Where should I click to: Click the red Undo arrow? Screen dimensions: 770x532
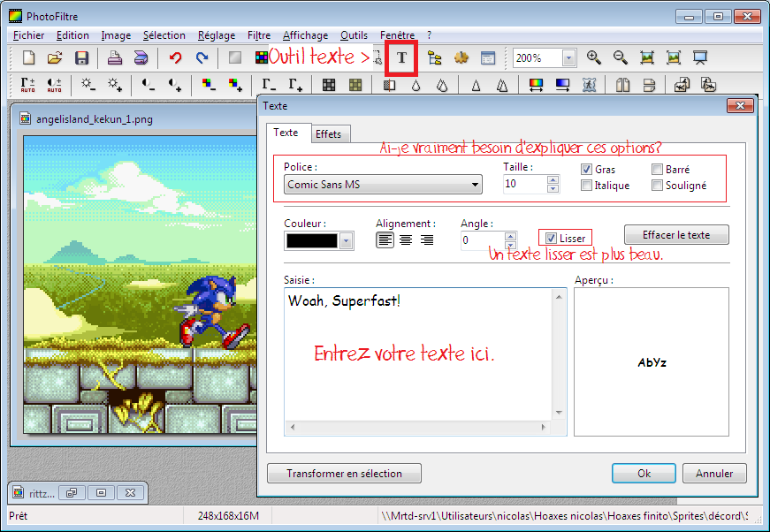pyautogui.click(x=175, y=58)
